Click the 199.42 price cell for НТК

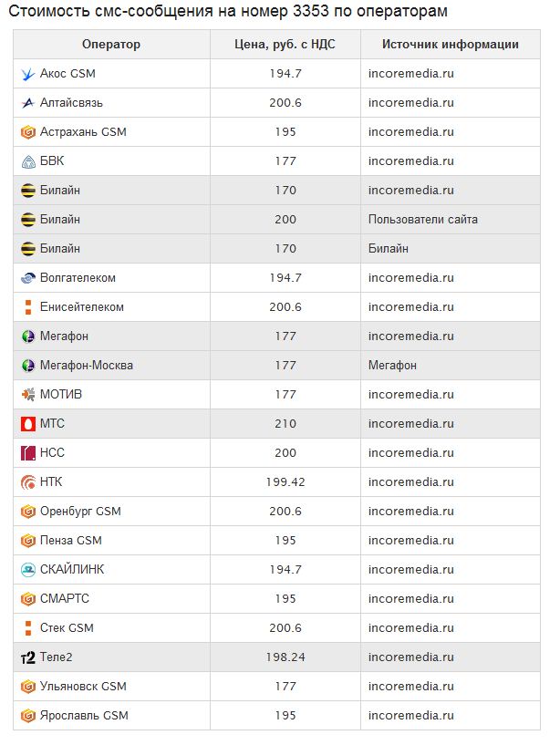[285, 482]
